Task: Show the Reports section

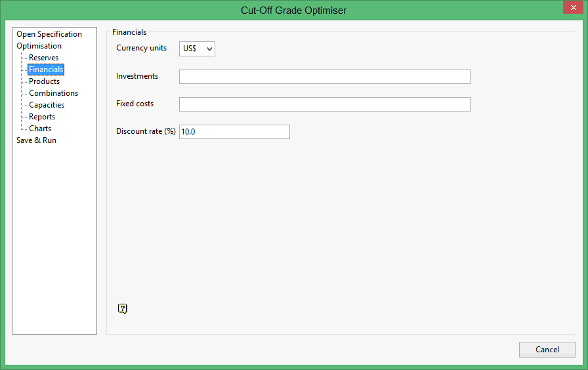Action: pyautogui.click(x=42, y=117)
